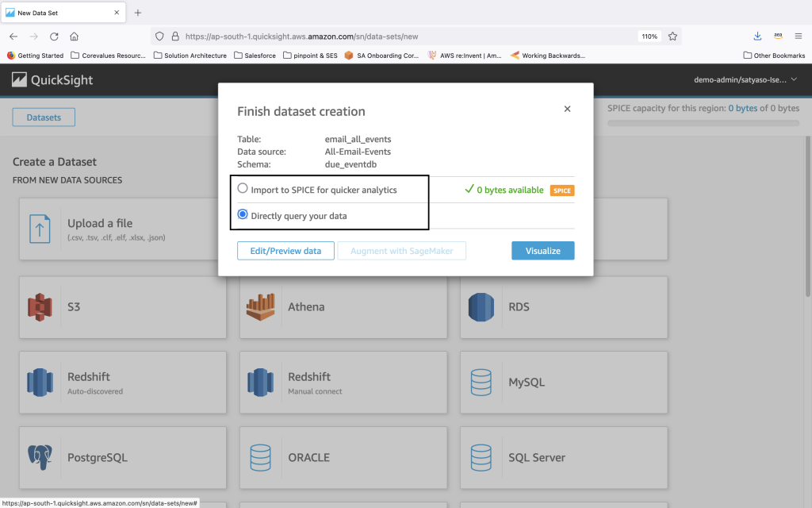
Task: Open Other Bookmarks folder
Action: 774,56
